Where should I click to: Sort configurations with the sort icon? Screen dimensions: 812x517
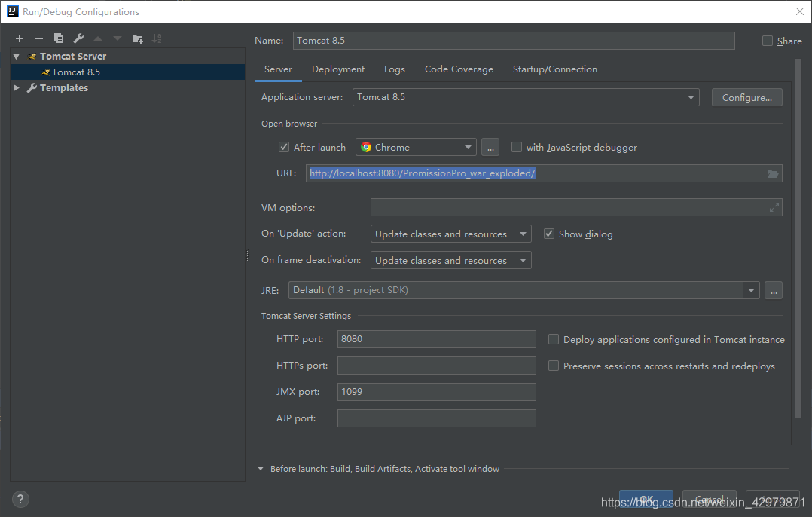point(157,38)
